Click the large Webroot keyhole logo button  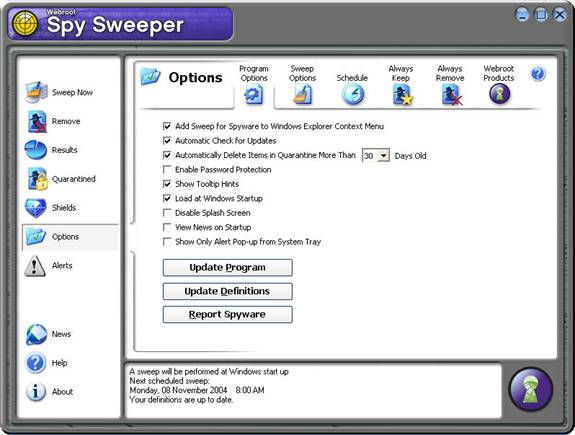tap(531, 389)
